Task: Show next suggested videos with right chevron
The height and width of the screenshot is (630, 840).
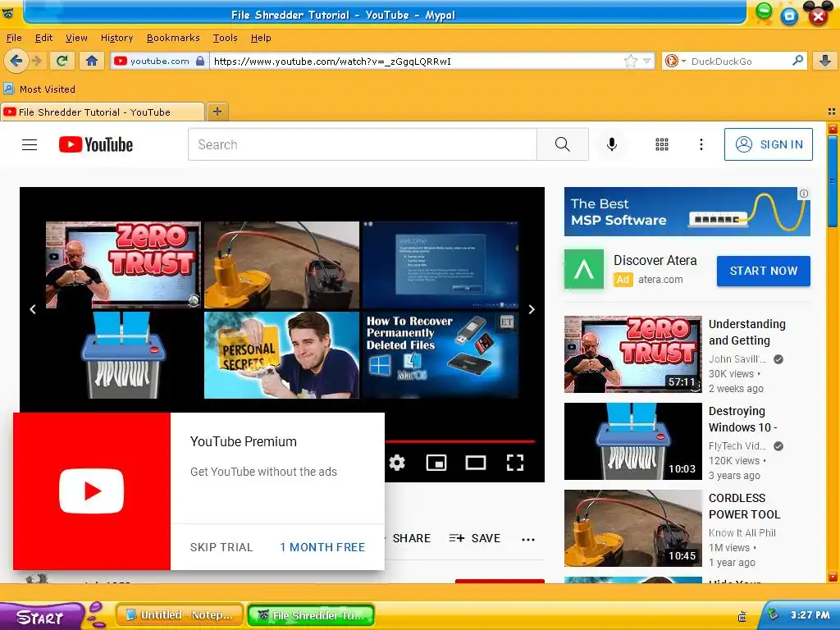Action: [x=532, y=309]
